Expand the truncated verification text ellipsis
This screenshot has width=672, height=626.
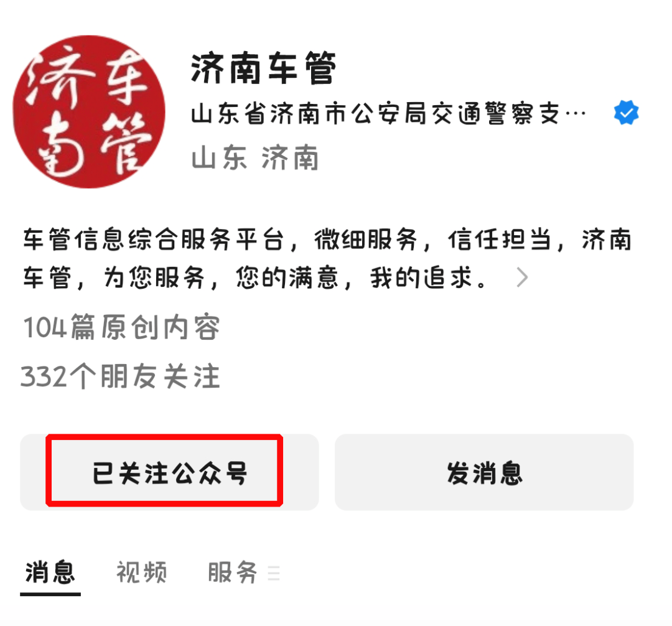[x=576, y=113]
